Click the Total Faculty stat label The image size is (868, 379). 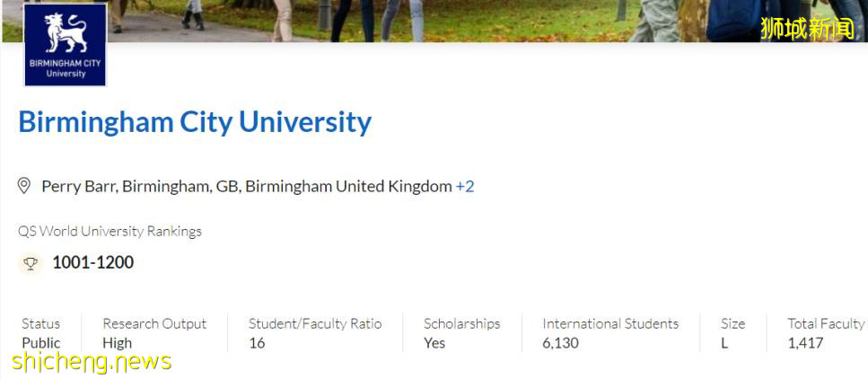point(826,323)
